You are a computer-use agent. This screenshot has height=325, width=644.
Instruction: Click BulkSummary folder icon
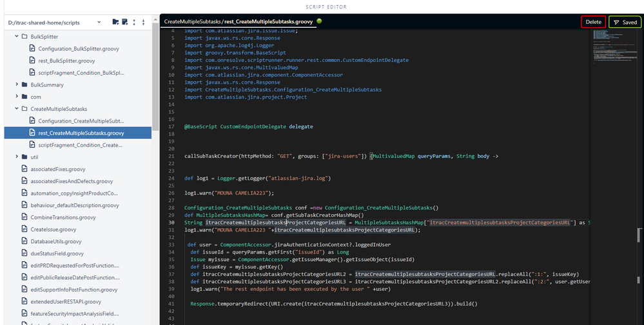click(x=24, y=84)
